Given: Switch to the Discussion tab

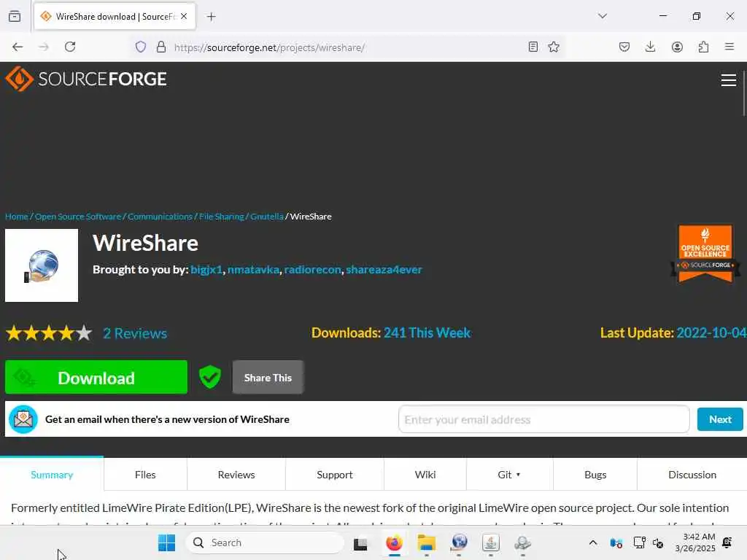Looking at the screenshot, I should (692, 474).
